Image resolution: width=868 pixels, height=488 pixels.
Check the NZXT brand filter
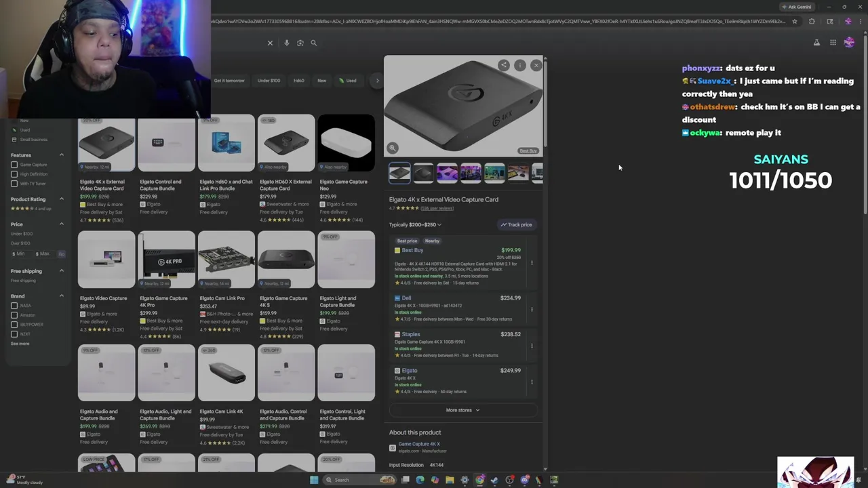point(14,334)
